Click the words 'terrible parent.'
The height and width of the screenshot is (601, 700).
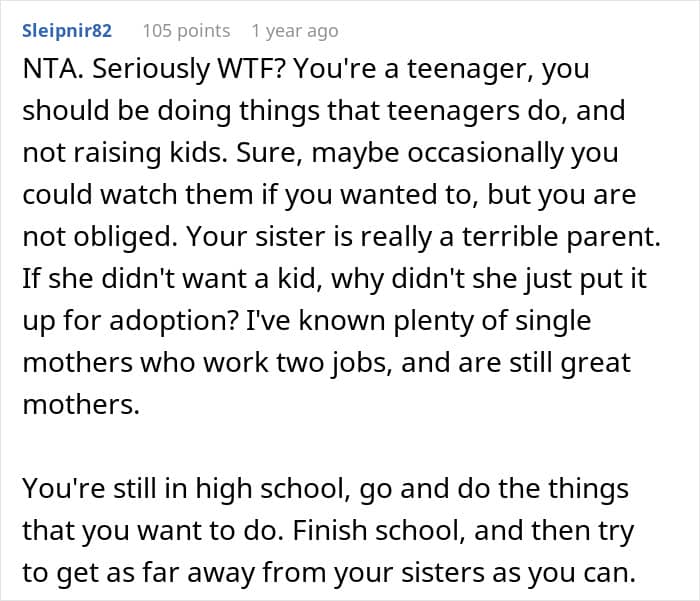tap(561, 237)
